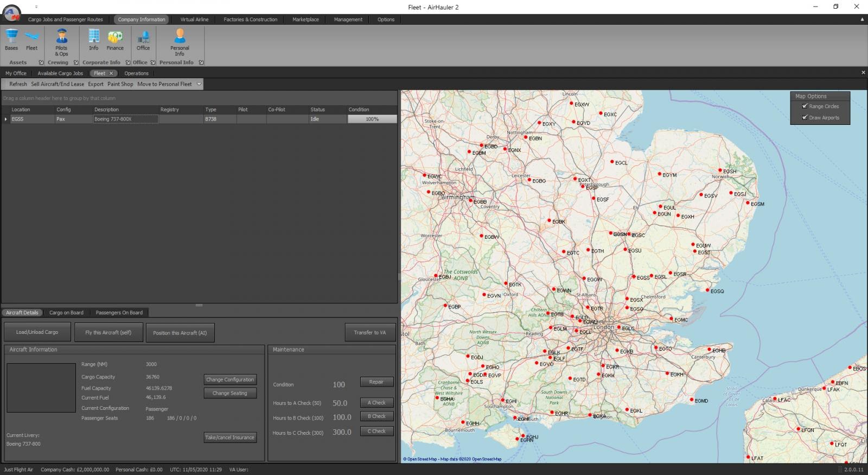This screenshot has height=475, width=868.
Task: Click the 100% condition progress bar
Action: [372, 119]
